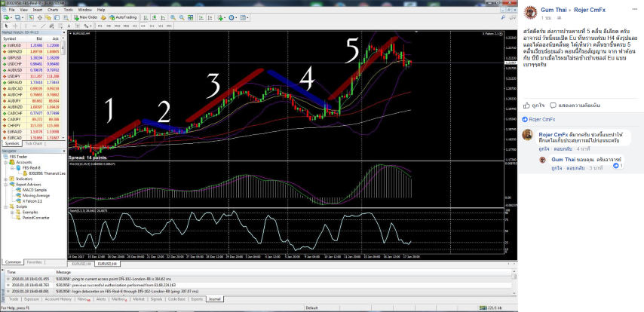Select the cursor arrow tool
This screenshot has width=644, height=312.
point(6,26)
